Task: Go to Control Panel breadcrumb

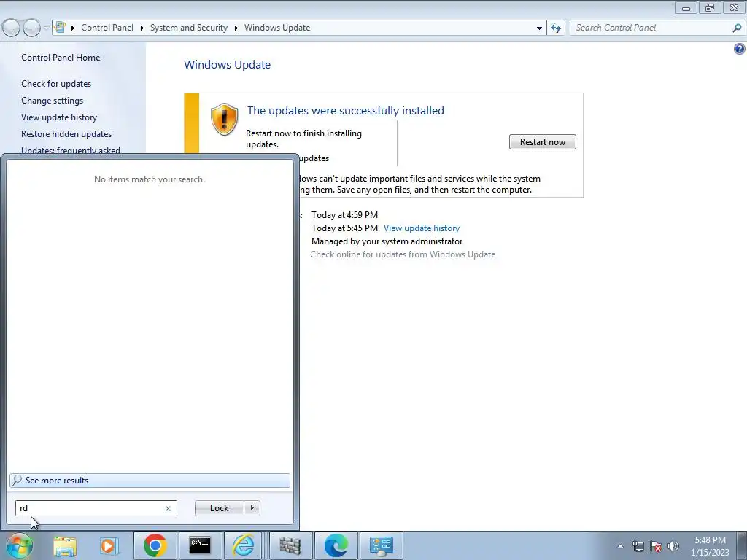Action: (107, 28)
